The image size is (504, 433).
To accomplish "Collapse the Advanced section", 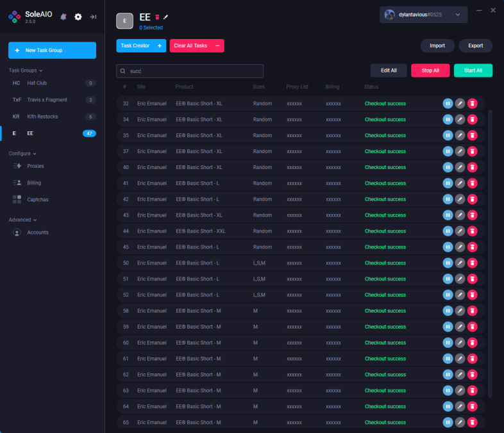I will (x=23, y=220).
